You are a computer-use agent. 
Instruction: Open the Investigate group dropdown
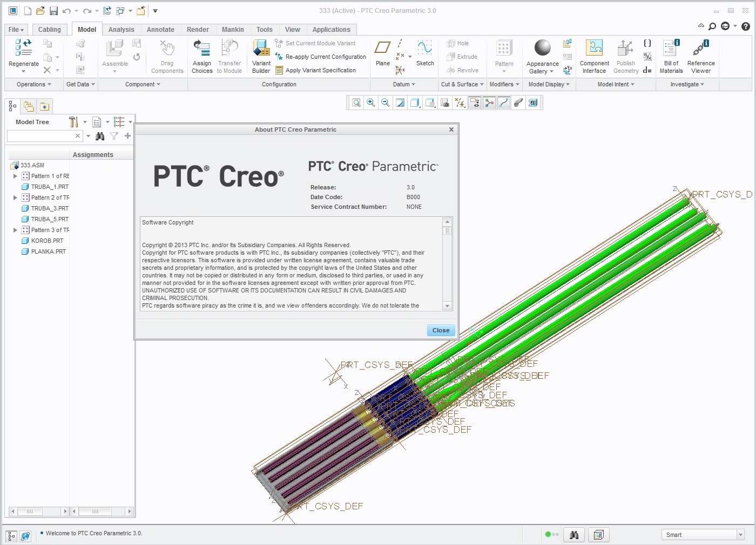coord(687,84)
